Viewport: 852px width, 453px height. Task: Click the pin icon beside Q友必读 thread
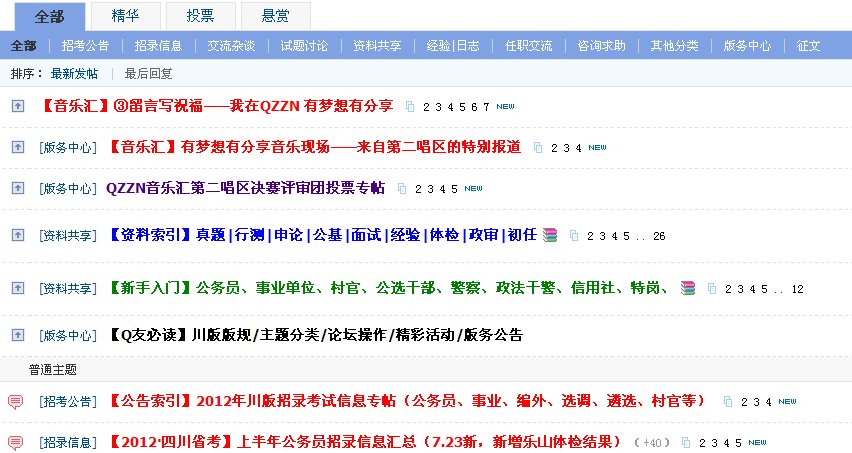coord(18,335)
